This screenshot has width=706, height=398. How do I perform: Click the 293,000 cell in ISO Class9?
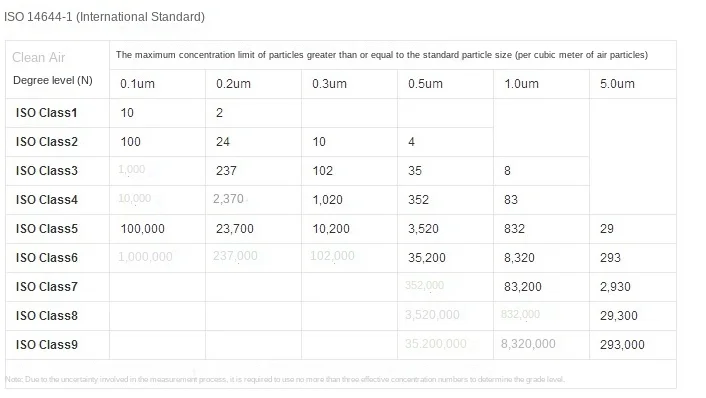coord(622,345)
